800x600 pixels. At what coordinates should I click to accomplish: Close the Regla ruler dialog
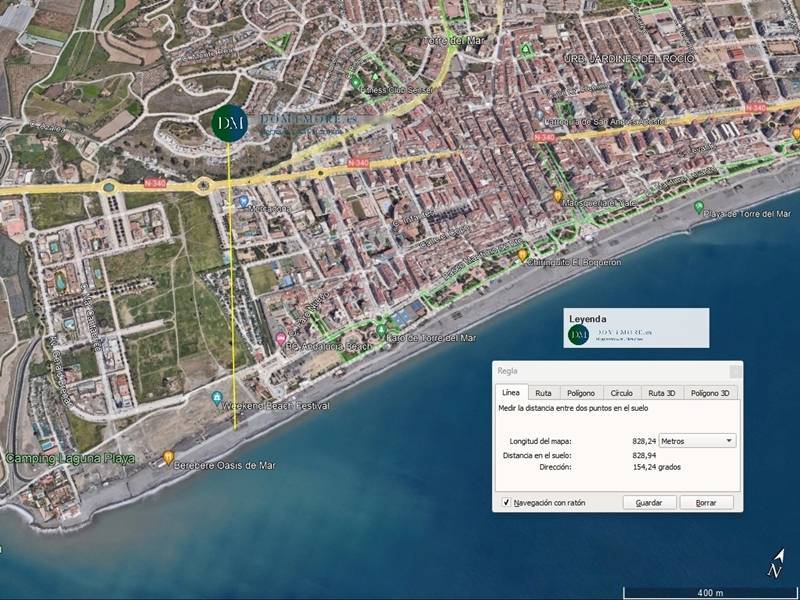[733, 370]
